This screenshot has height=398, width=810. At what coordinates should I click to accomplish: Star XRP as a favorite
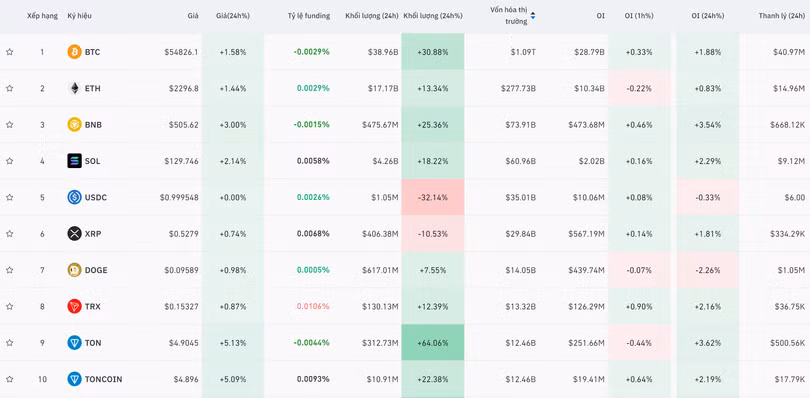pos(9,234)
